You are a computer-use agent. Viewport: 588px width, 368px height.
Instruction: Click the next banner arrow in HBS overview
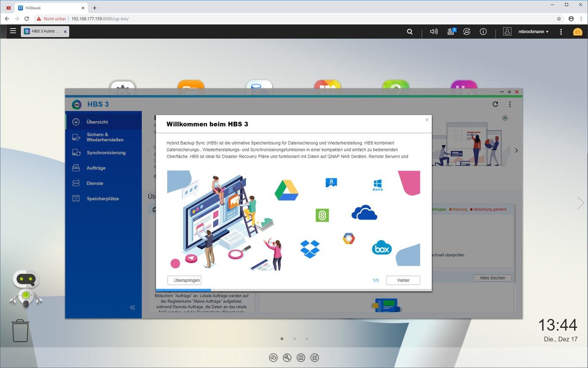pyautogui.click(x=516, y=150)
